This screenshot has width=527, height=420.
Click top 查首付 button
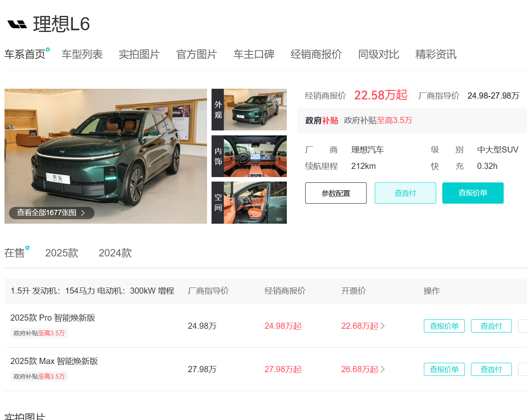[x=405, y=193]
